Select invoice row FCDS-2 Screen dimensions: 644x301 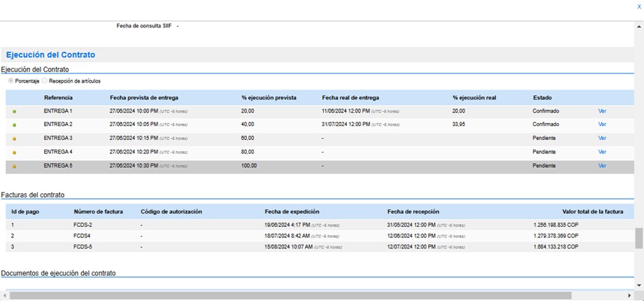point(83,225)
